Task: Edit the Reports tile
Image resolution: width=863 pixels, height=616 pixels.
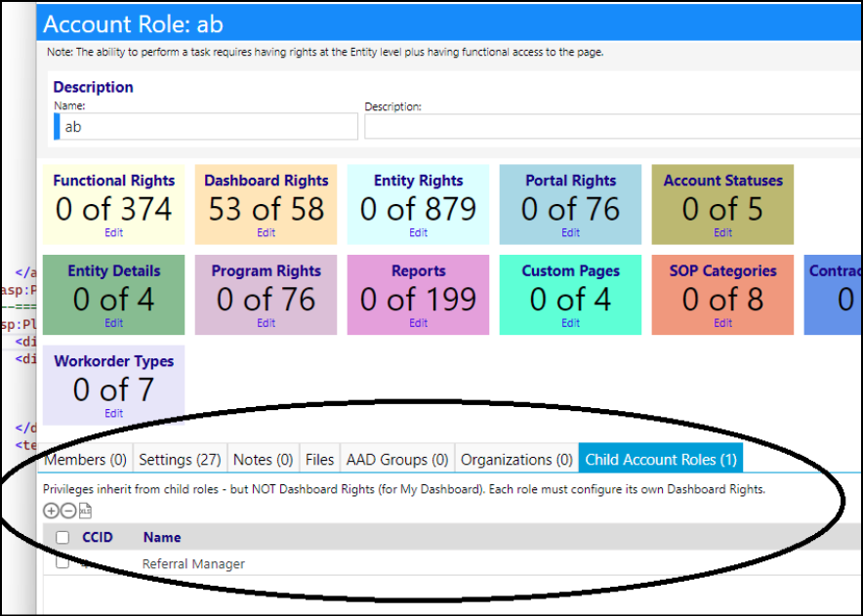Action: [x=418, y=323]
